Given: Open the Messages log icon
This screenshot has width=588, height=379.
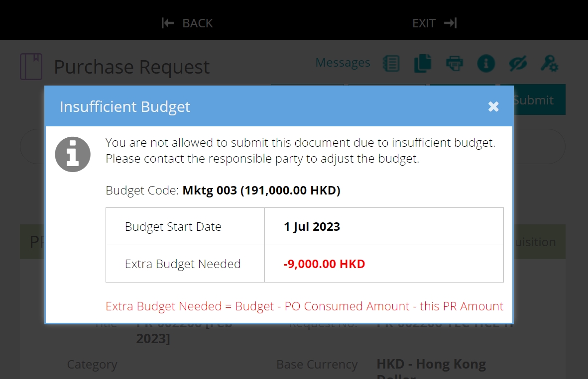Looking at the screenshot, I should 391,63.
